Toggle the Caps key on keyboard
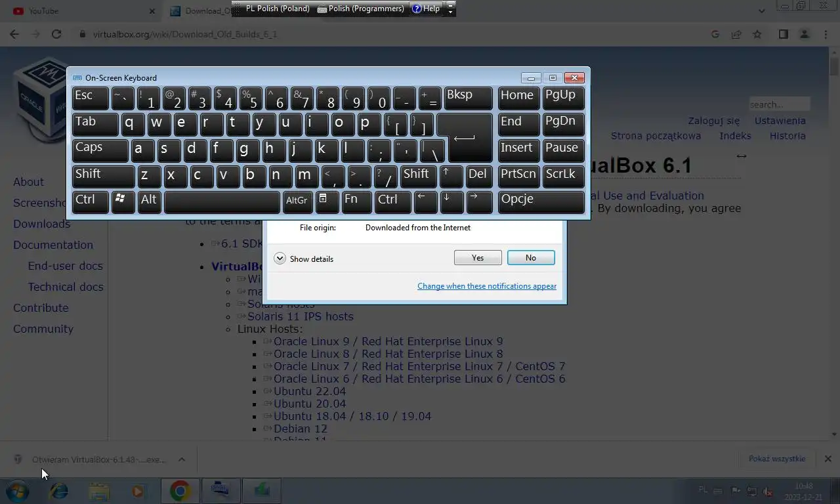The width and height of the screenshot is (840, 504). pos(100,150)
